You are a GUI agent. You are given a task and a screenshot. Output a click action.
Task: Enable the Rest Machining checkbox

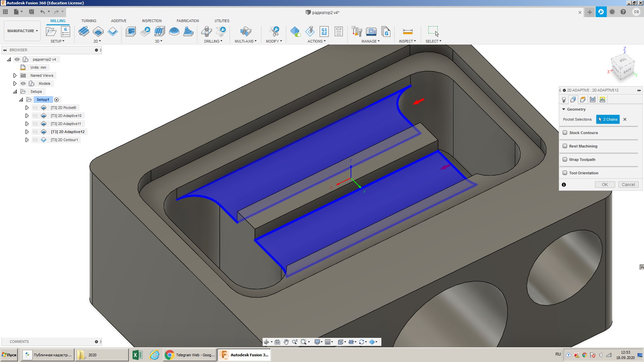[x=565, y=146]
